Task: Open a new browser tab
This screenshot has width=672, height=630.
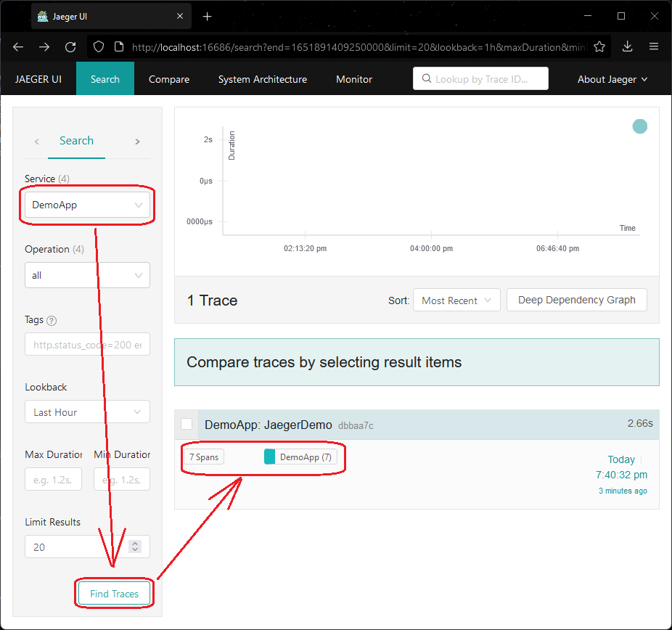Action: click(x=207, y=16)
